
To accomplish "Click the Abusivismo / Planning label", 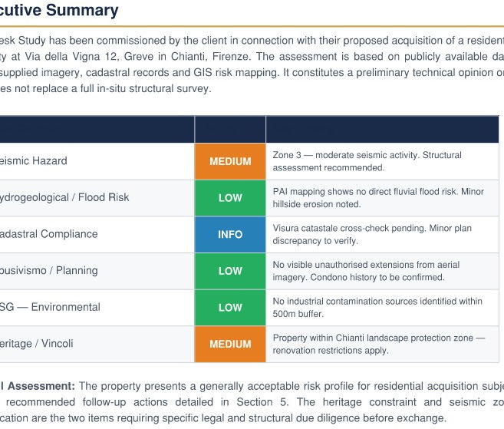I will pos(48,270).
